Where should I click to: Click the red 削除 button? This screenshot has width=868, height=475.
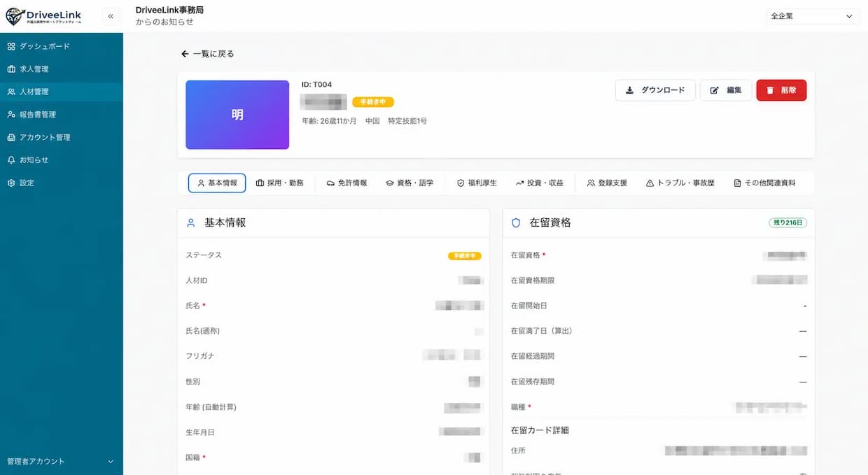pos(781,90)
